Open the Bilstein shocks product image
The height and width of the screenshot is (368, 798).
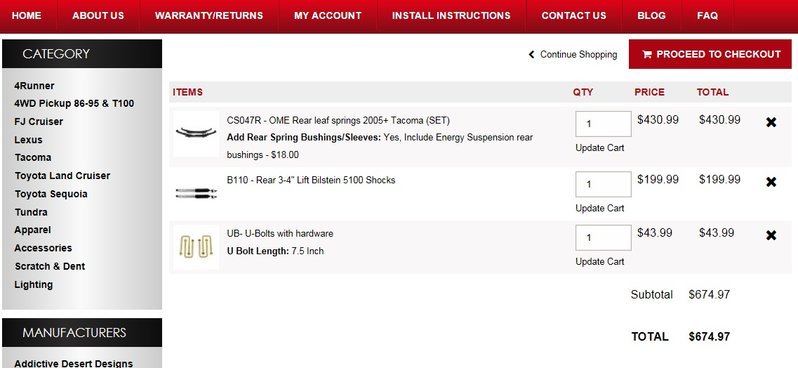click(x=196, y=193)
